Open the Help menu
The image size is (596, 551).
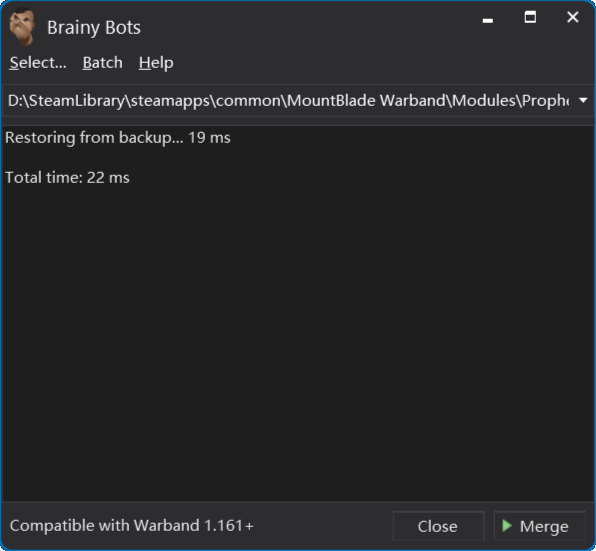[156, 63]
